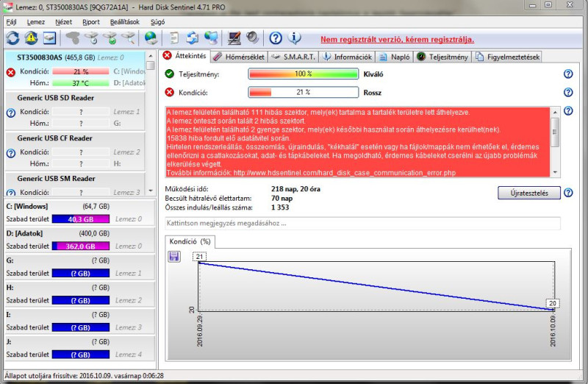The height and width of the screenshot is (384, 588).
Task: Open the Riport menu
Action: [x=91, y=22]
